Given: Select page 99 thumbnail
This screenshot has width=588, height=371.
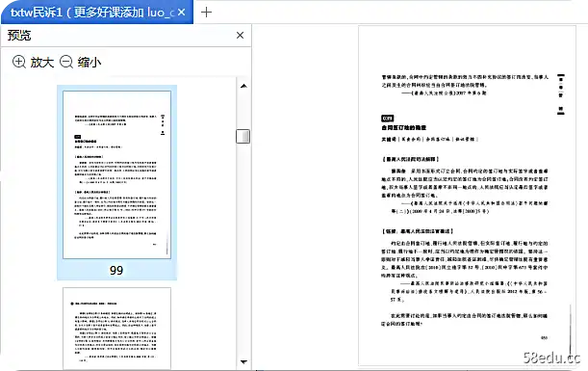Looking at the screenshot, I should (x=117, y=174).
